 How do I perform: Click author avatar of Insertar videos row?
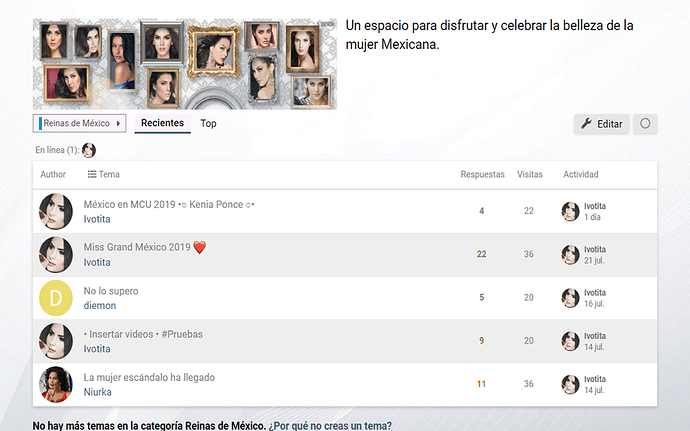pos(56,341)
